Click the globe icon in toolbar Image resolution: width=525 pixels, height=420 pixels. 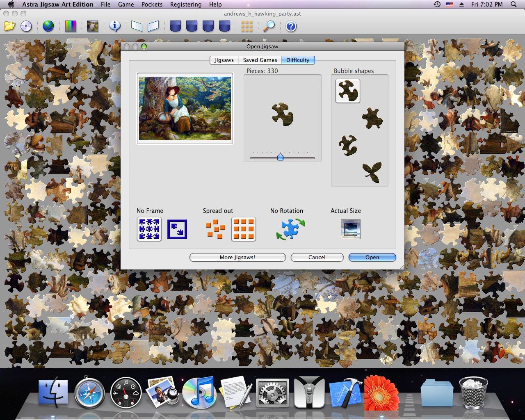[x=48, y=27]
